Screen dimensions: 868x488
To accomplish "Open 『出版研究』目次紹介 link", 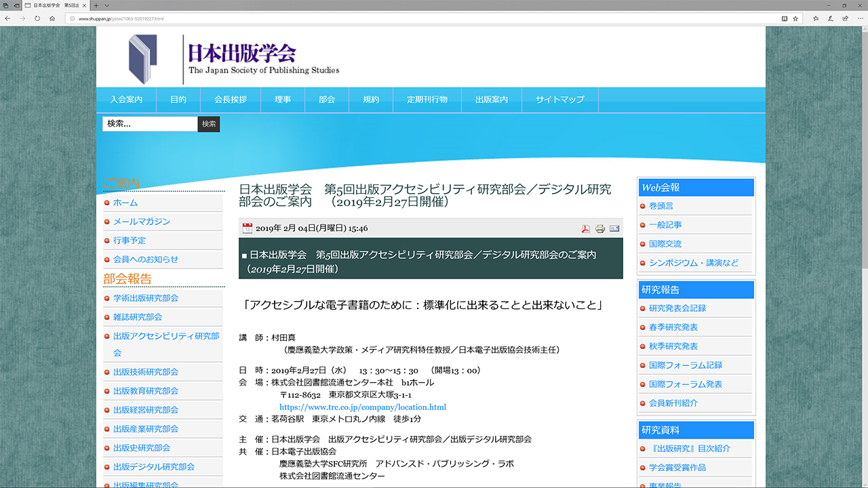I will tap(690, 449).
